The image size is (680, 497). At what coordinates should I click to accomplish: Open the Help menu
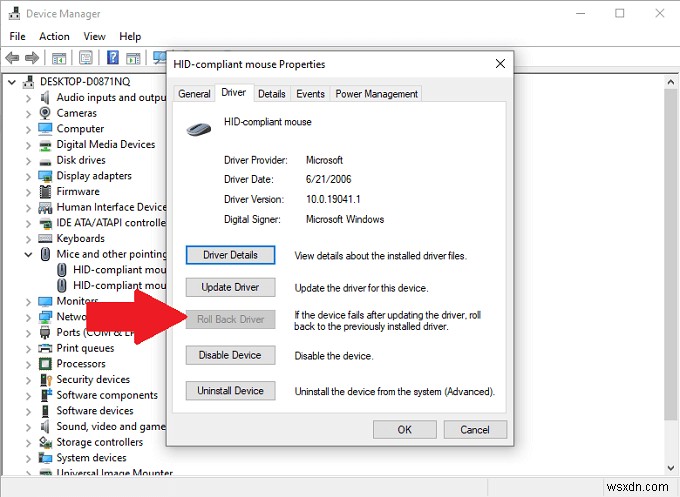(130, 36)
